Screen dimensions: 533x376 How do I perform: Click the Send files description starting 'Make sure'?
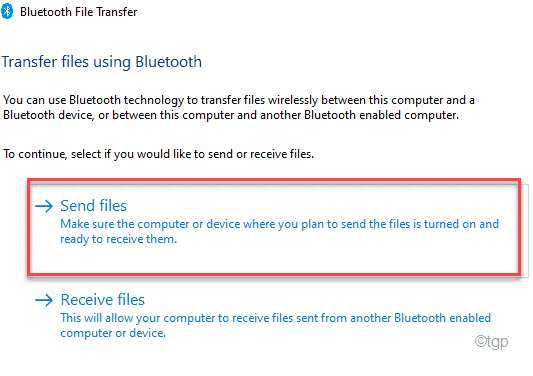[279, 232]
